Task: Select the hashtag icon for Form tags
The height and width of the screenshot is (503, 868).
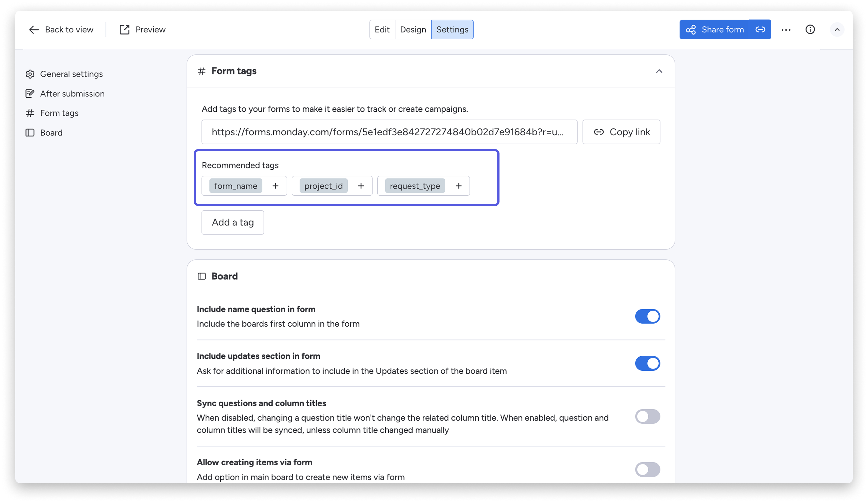Action: point(30,113)
